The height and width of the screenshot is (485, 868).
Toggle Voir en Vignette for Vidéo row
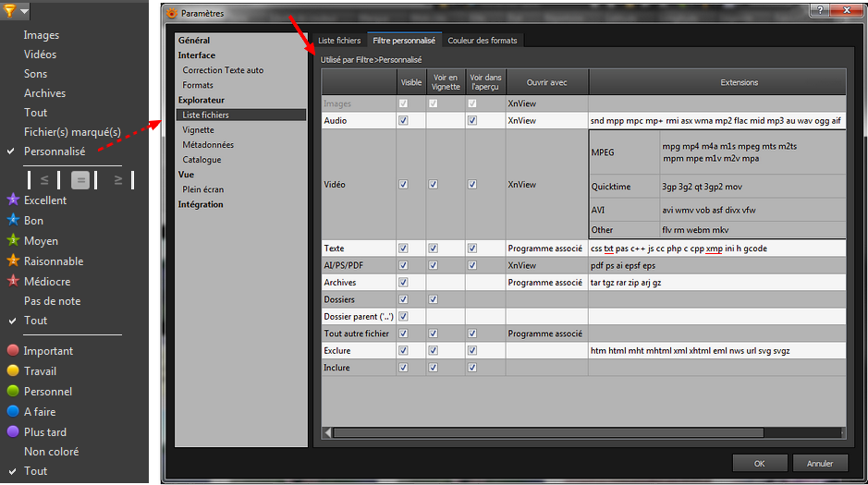(433, 184)
